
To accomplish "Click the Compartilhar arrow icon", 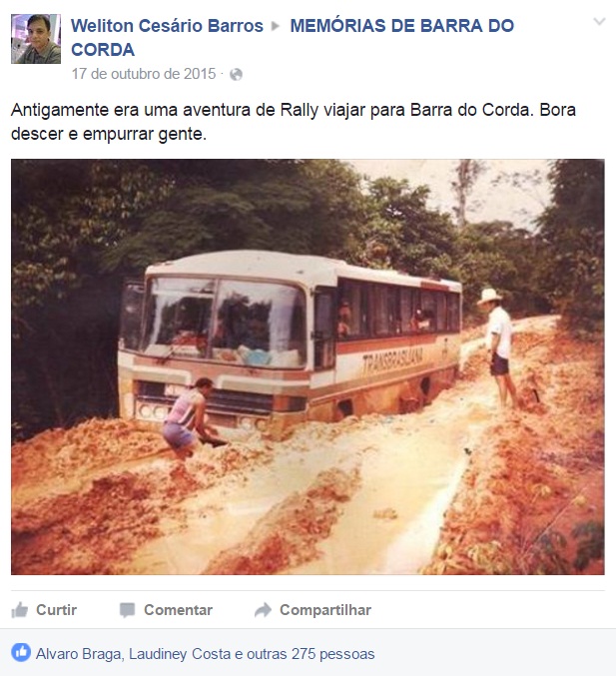I will pyautogui.click(x=263, y=610).
